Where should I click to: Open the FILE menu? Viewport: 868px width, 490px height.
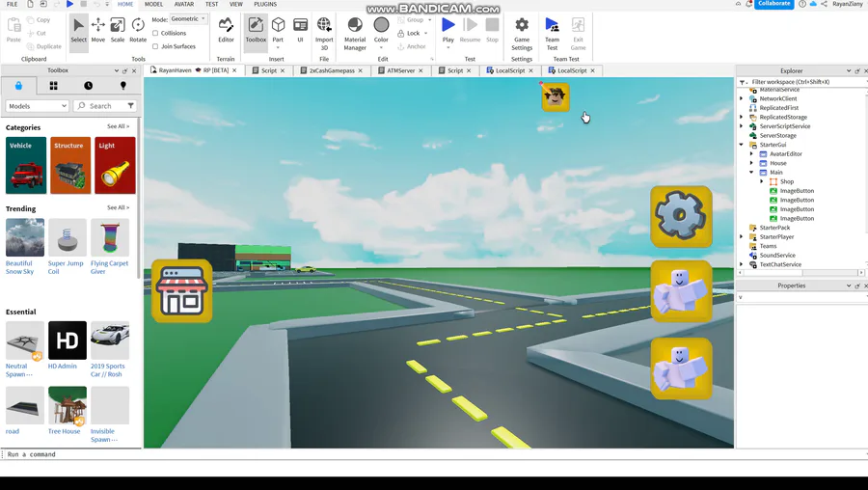pos(13,4)
